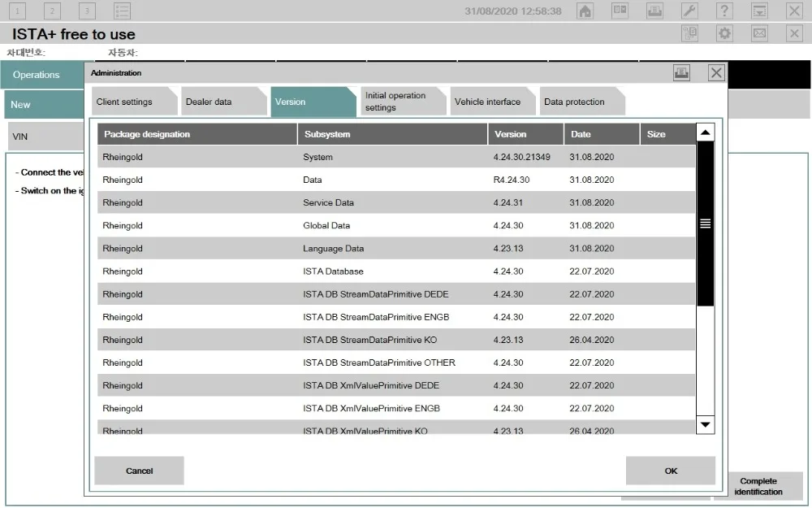
Task: Click the checklist icon in top-left toolbar
Action: pos(122,11)
